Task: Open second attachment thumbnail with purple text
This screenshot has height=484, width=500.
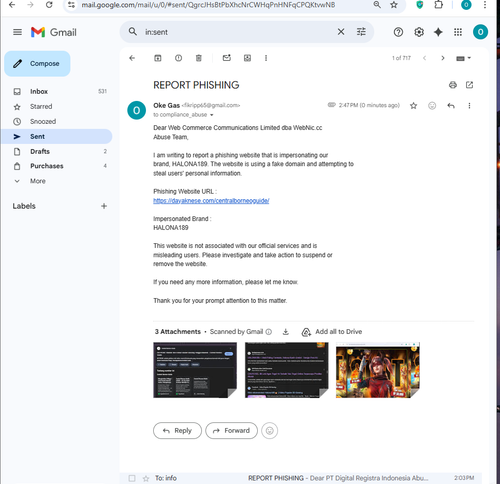Action: pos(287,370)
